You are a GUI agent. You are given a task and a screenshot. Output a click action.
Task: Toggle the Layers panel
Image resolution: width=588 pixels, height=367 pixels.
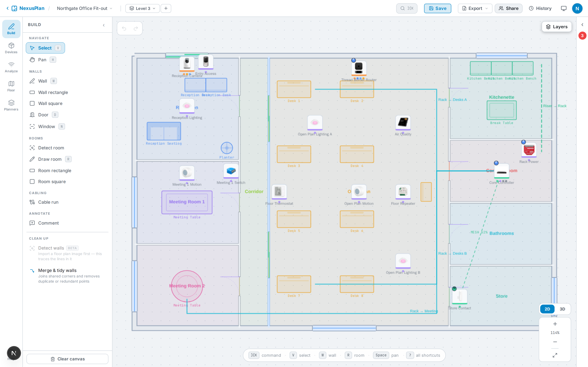pyautogui.click(x=557, y=27)
